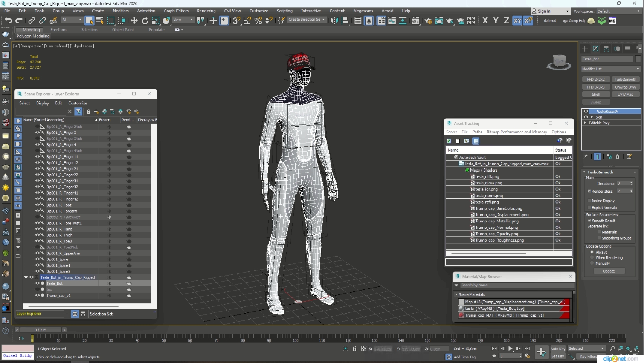This screenshot has width=644, height=363.
Task: Activate the Select Object tool
Action: tap(89, 20)
